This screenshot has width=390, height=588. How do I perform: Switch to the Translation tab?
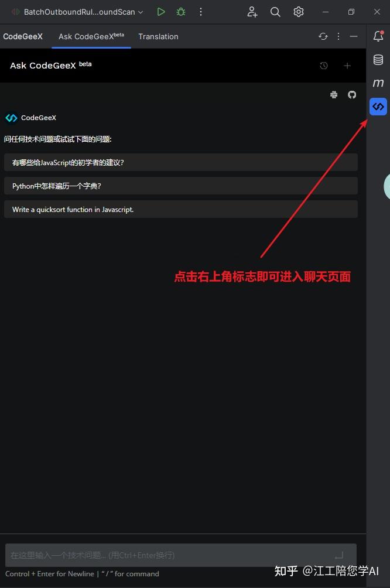tap(158, 36)
